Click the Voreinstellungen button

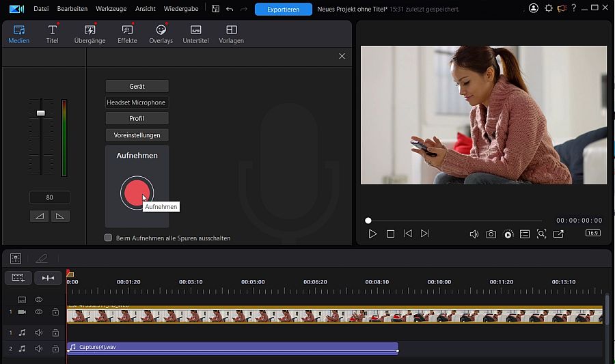click(137, 135)
